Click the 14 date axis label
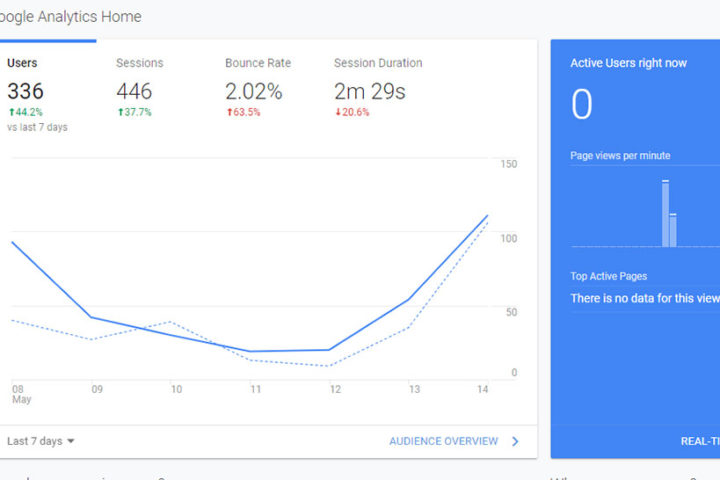The image size is (720, 480). point(482,390)
